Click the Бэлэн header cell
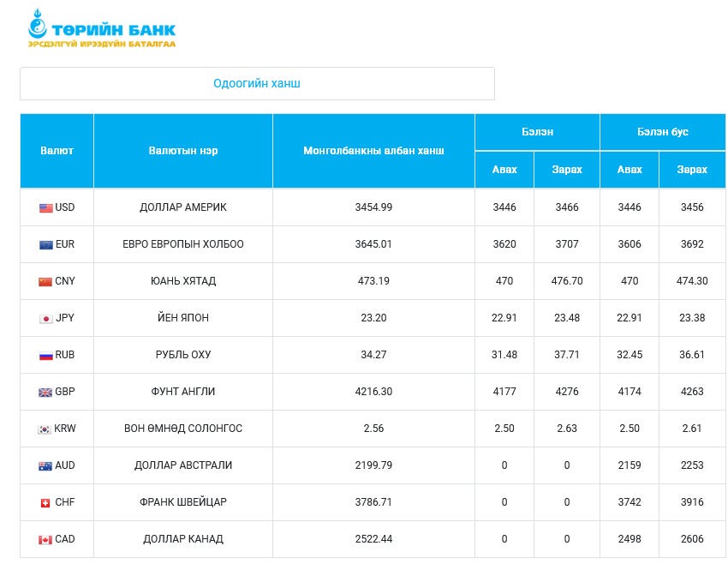Viewport: 728px width, 564px height. coord(537,132)
